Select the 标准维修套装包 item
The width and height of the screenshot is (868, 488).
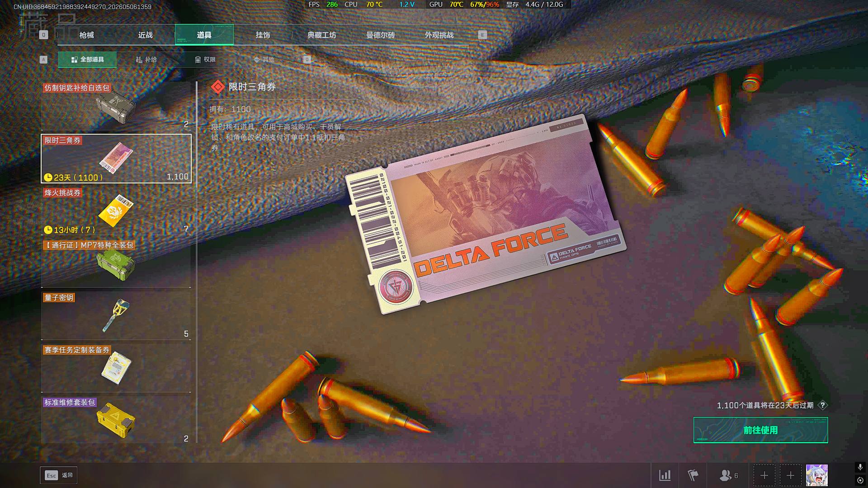pos(116,420)
